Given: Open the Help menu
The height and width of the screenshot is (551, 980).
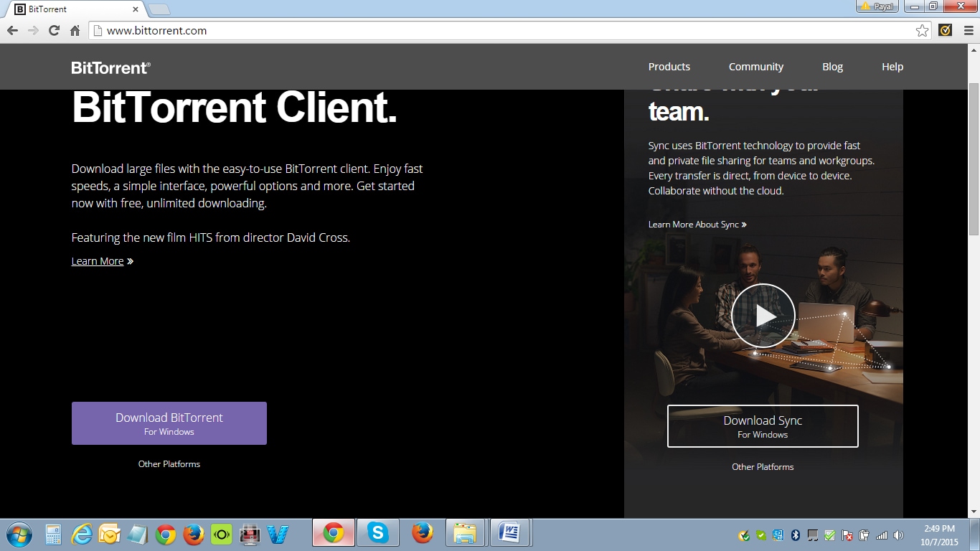Looking at the screenshot, I should pyautogui.click(x=892, y=67).
